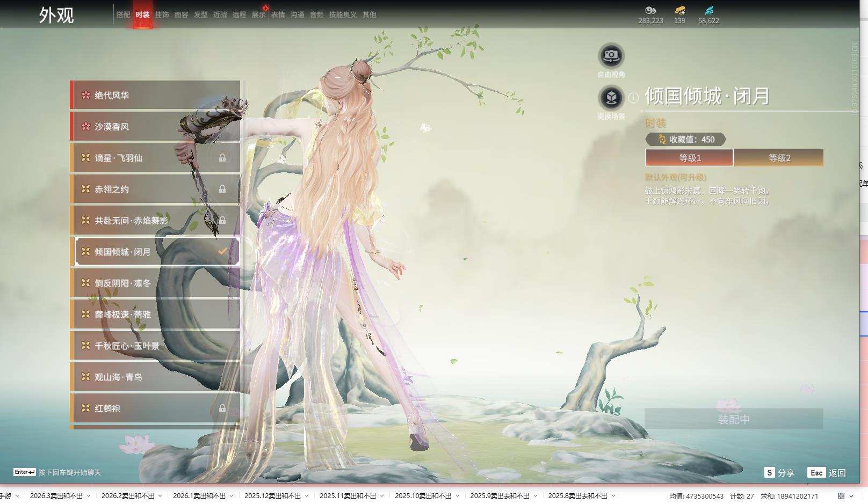Select the 巅峰极速·蕾雅 outfit
868x504 pixels.
point(155,315)
